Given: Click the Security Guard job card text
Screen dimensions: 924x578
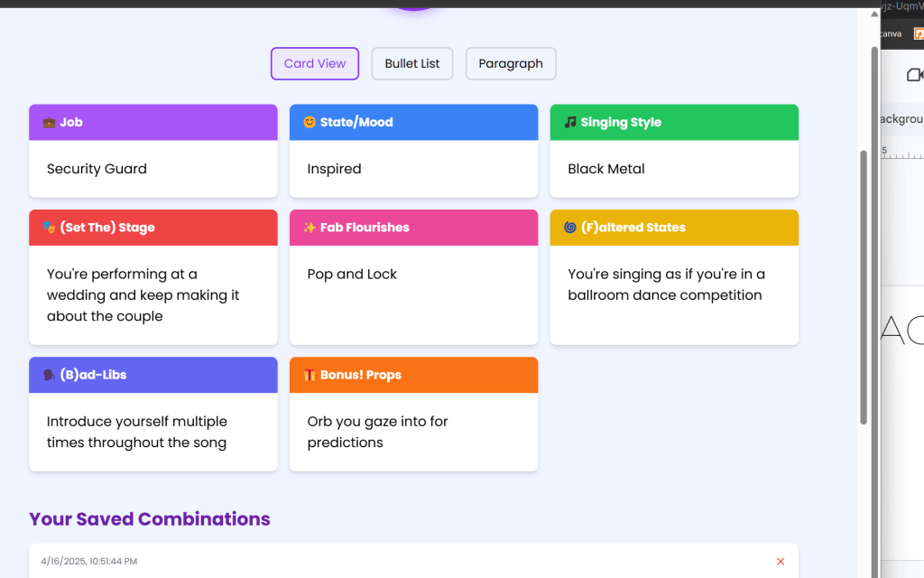Looking at the screenshot, I should [97, 169].
